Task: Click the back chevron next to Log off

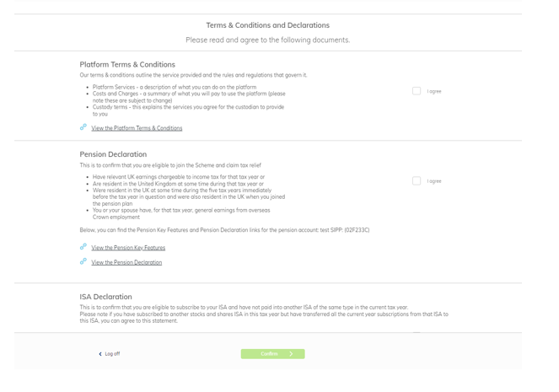Action: (100, 354)
